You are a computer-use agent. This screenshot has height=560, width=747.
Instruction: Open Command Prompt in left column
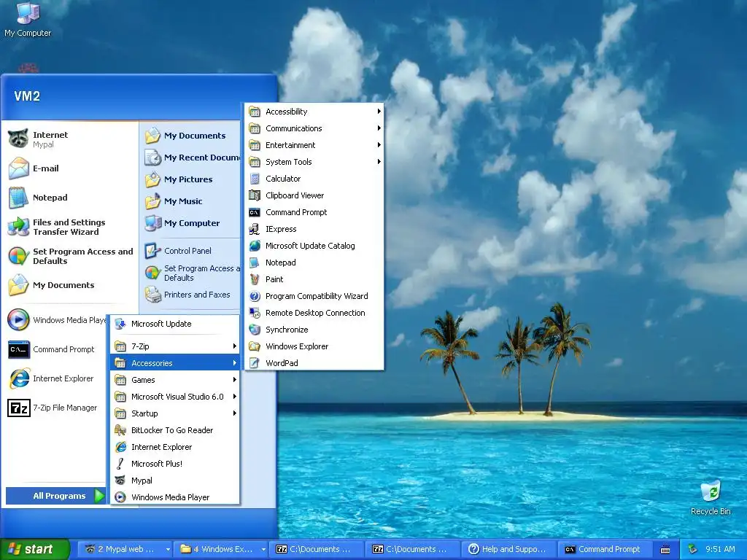point(55,349)
